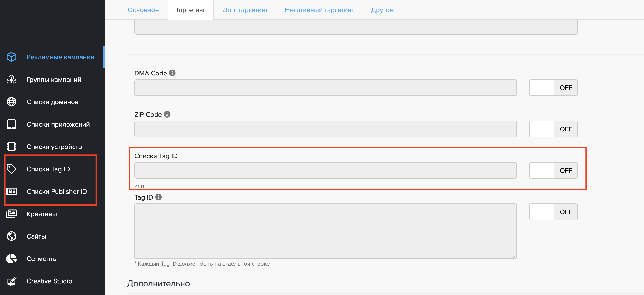The image size is (644, 295).
Task: Click into the Tag ID text area
Action: click(x=325, y=231)
